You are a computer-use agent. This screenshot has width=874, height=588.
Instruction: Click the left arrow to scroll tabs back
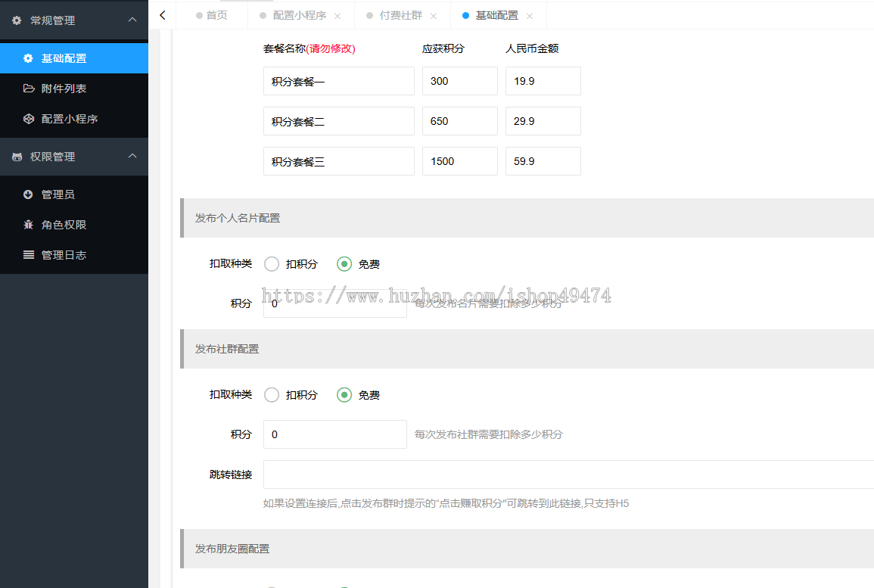[x=162, y=15]
